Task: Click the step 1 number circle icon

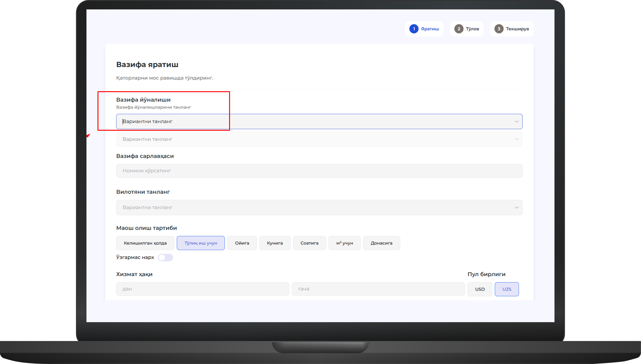Action: point(414,29)
